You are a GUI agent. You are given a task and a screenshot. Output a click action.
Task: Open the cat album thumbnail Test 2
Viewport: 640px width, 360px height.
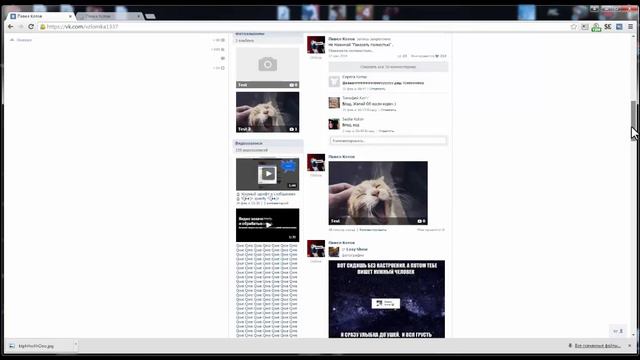point(267,112)
